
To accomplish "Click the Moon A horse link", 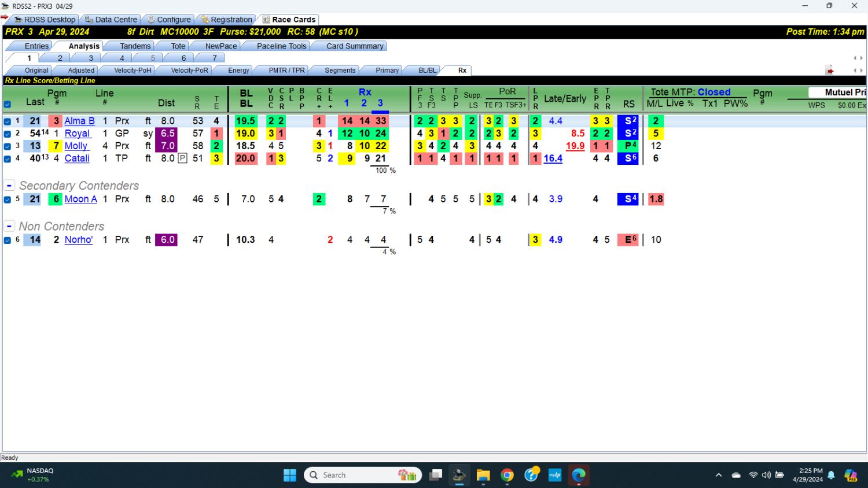I will (x=80, y=199).
